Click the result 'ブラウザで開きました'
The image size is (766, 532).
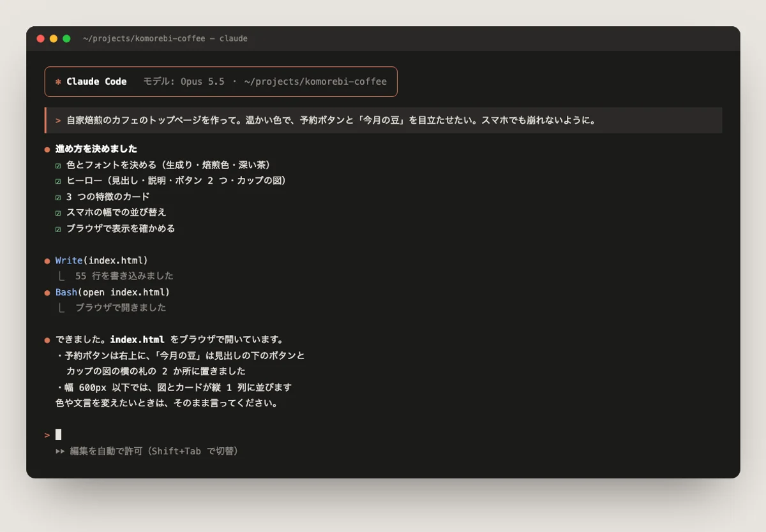(121, 307)
